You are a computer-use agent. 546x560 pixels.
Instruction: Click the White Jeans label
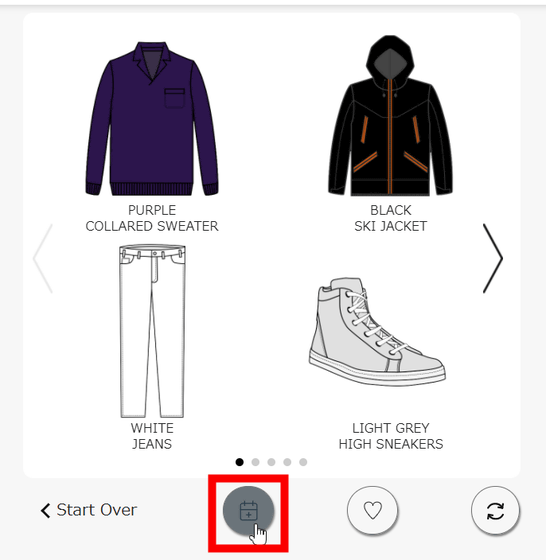point(152,436)
